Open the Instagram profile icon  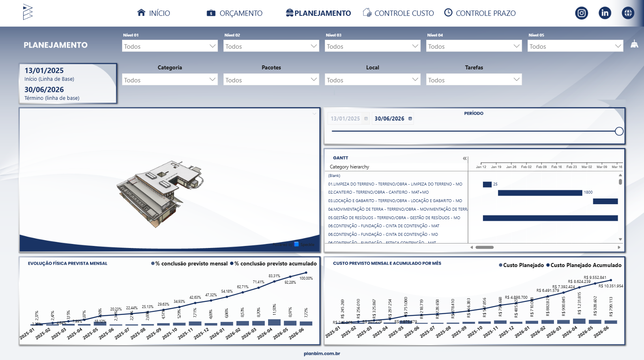pos(581,13)
